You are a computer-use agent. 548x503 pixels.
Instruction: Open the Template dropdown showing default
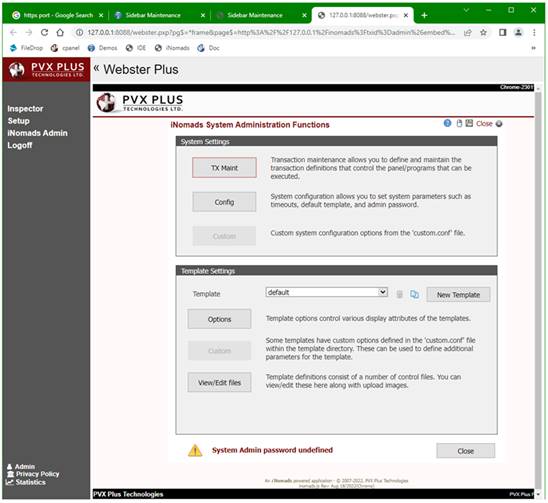click(x=327, y=292)
